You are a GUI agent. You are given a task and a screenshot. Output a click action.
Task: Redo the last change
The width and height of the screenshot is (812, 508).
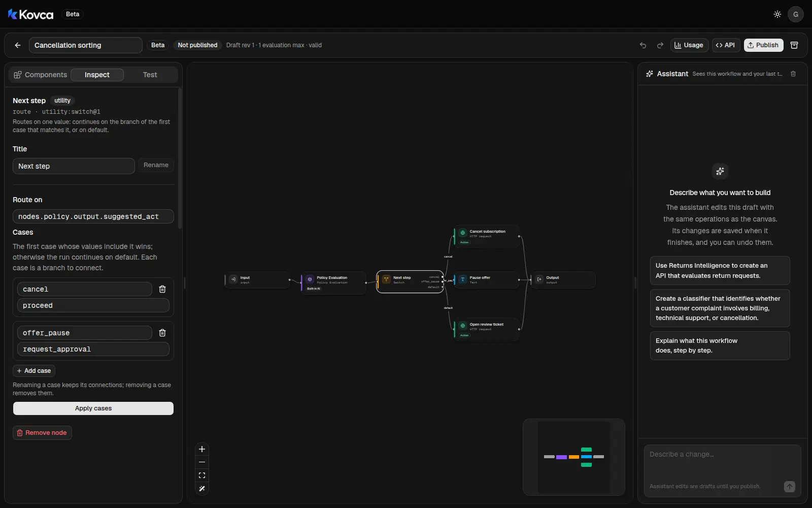point(660,45)
